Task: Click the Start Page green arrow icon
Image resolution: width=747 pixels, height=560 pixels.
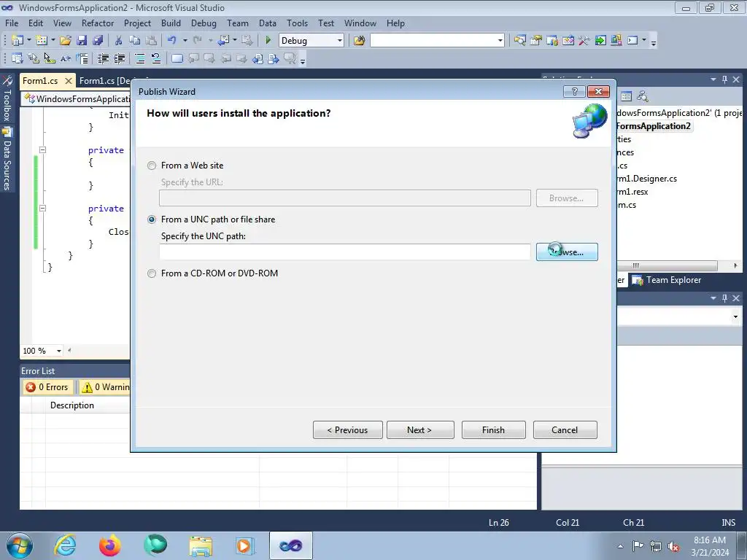Action: (x=600, y=41)
